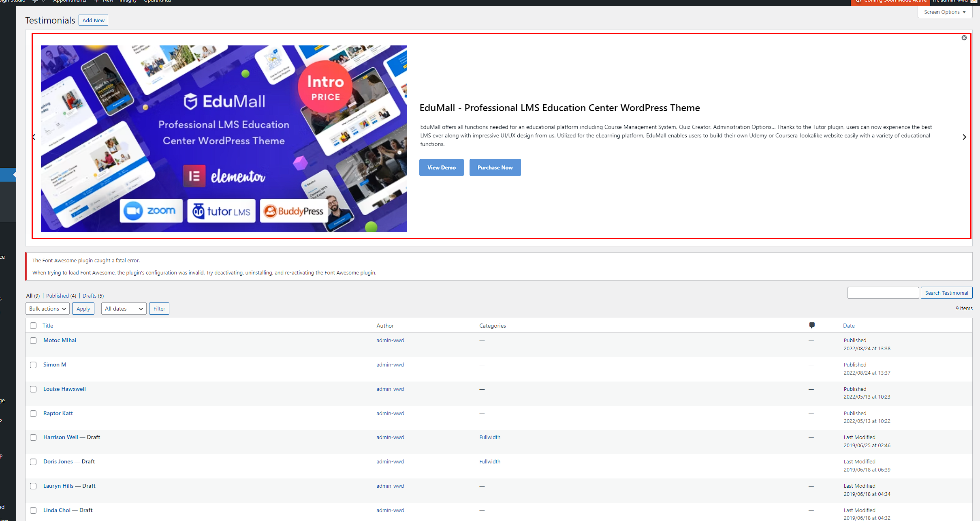Open the Motoc MIhai testimonial
The width and height of the screenshot is (980, 521).
60,340
